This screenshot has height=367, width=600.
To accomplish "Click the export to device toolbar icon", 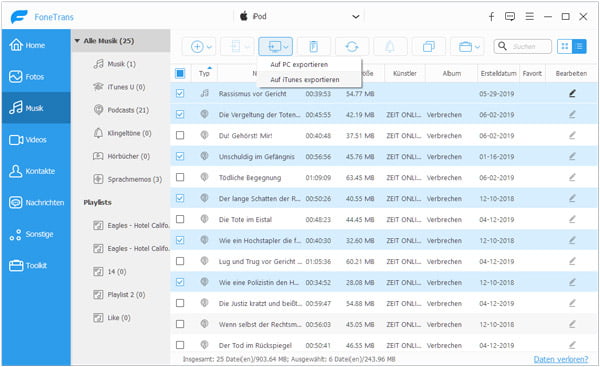I will coord(236,47).
